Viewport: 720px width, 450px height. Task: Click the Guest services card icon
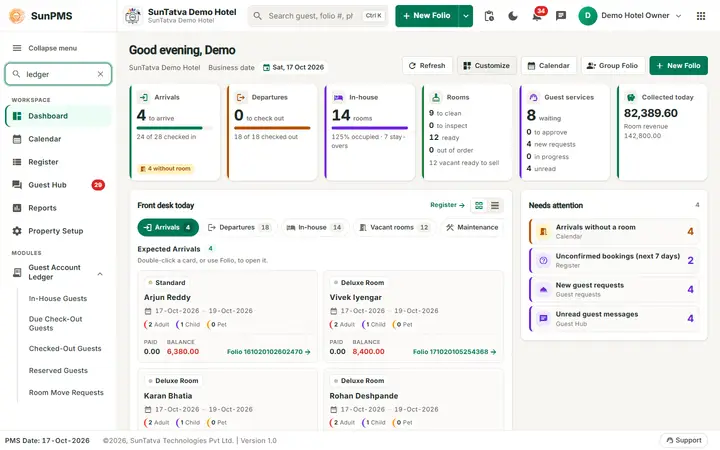pos(533,97)
